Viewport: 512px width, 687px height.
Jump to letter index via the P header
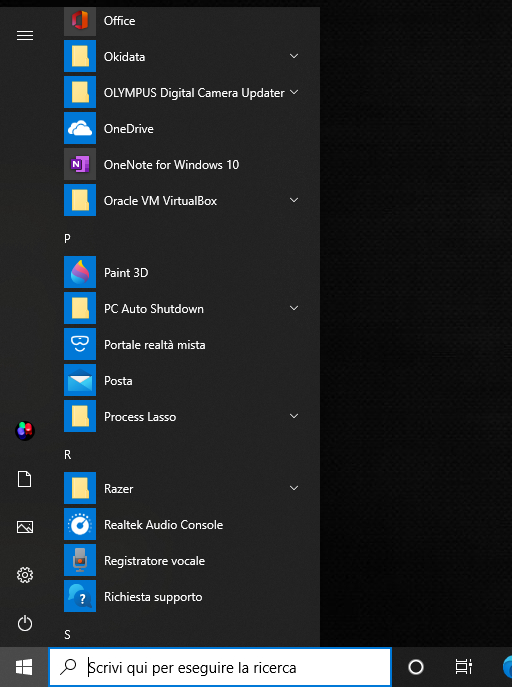point(67,238)
